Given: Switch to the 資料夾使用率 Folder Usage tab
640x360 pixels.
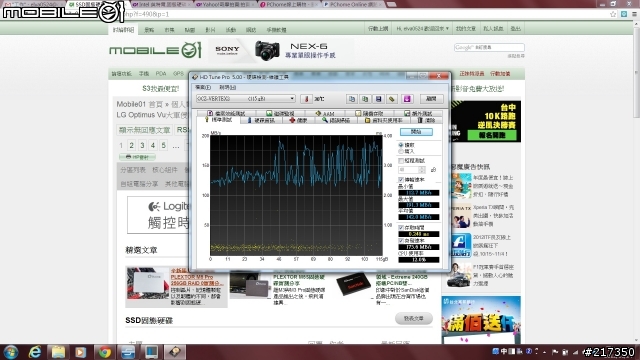Looking at the screenshot, I should point(384,120).
